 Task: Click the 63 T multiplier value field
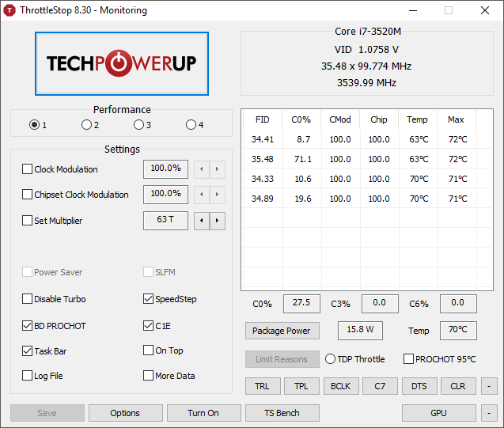[165, 221]
